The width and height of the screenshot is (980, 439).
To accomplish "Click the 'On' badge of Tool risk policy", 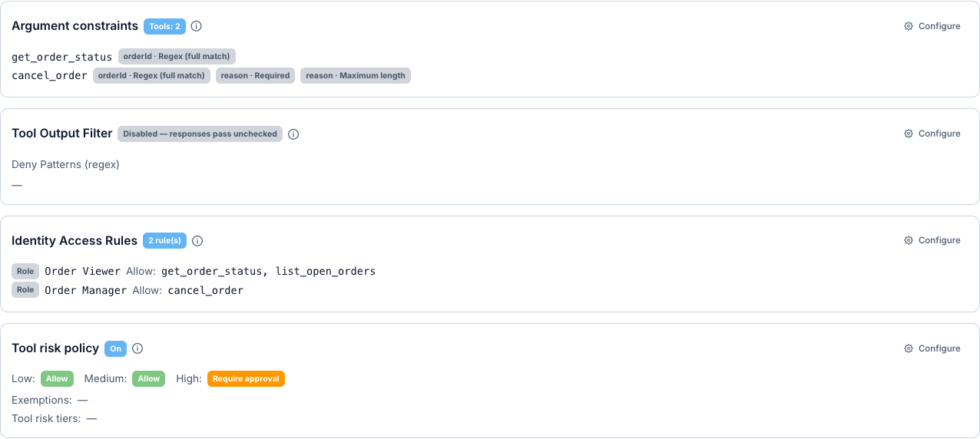I will [x=115, y=348].
